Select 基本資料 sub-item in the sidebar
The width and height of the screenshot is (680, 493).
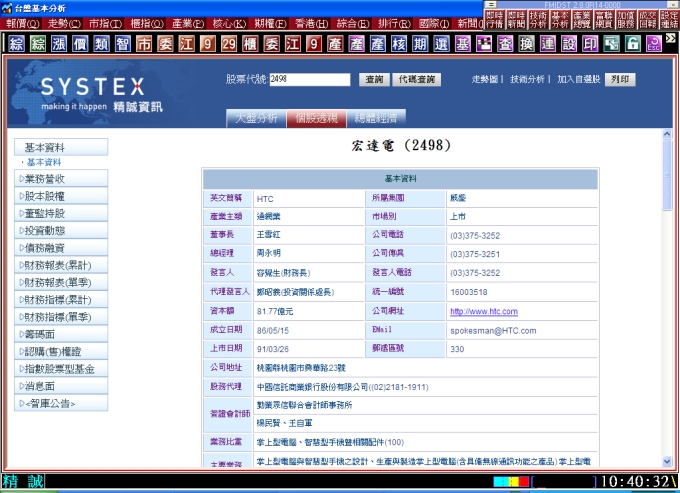tap(44, 162)
